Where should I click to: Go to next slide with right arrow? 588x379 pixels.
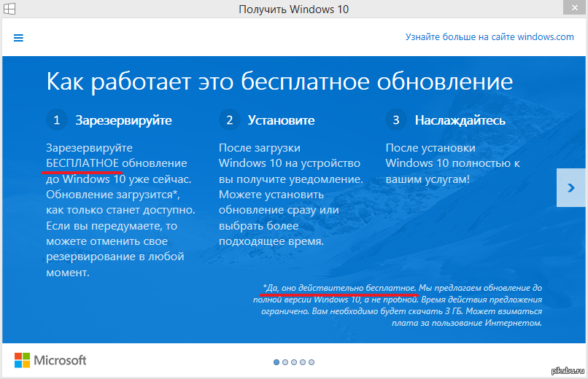coord(570,187)
